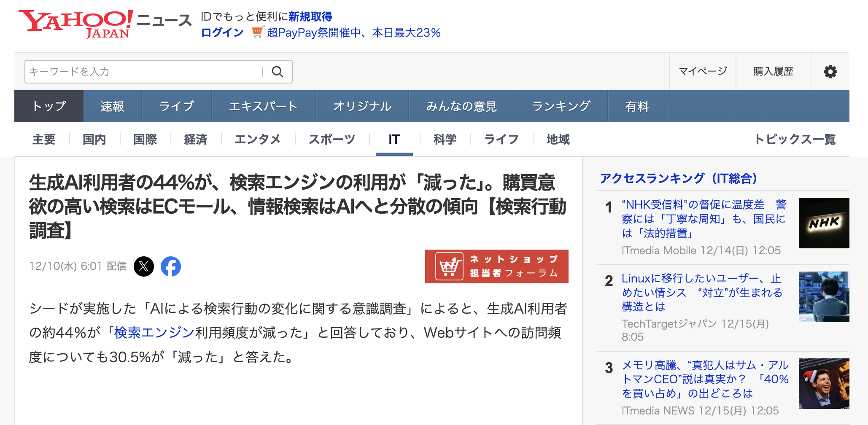Click the magnifying glass search icon

[x=277, y=72]
